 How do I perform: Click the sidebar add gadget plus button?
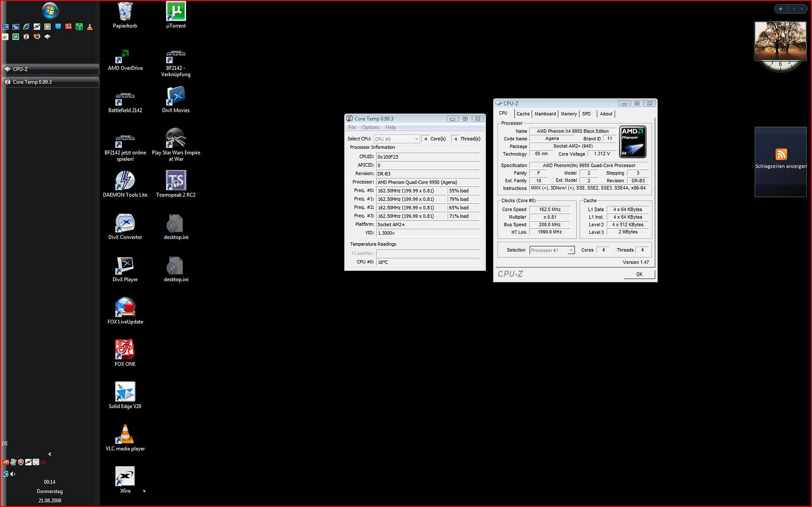(781, 9)
